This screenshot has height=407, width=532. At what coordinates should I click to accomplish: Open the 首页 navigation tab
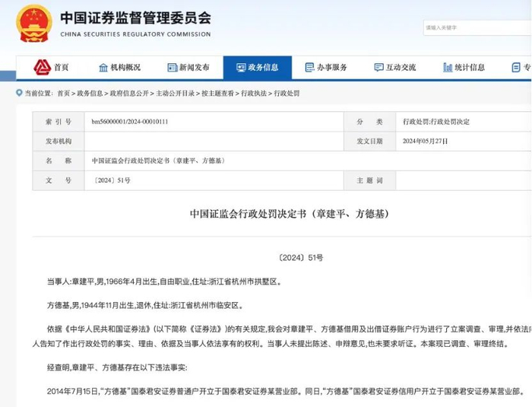52,68
